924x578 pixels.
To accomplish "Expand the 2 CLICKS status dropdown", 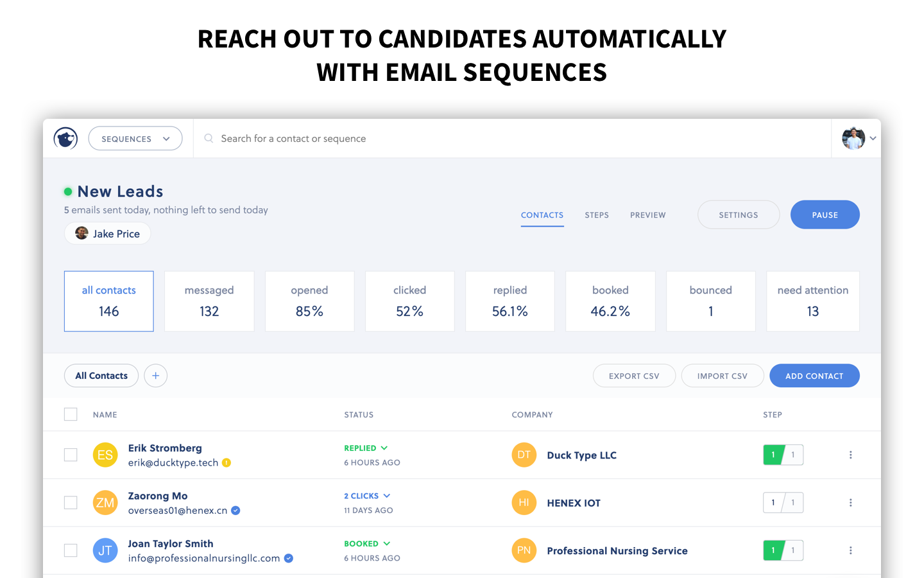I will click(367, 496).
